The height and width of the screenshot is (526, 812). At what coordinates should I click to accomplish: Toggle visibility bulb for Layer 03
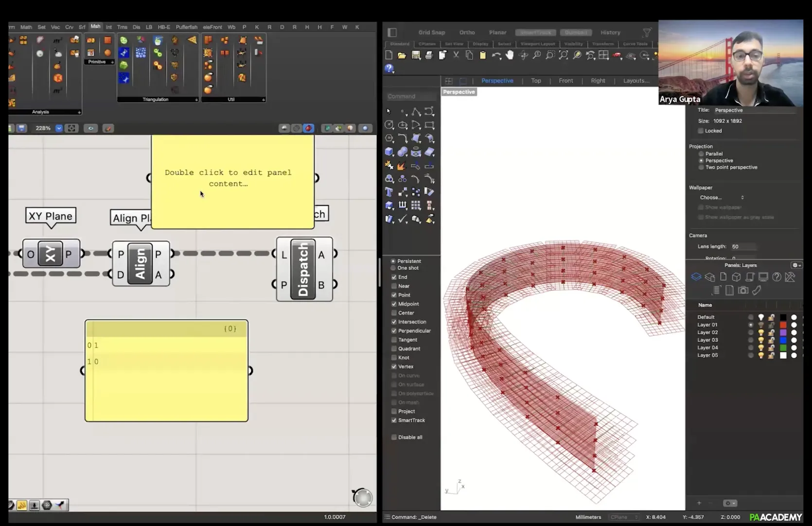pos(761,340)
